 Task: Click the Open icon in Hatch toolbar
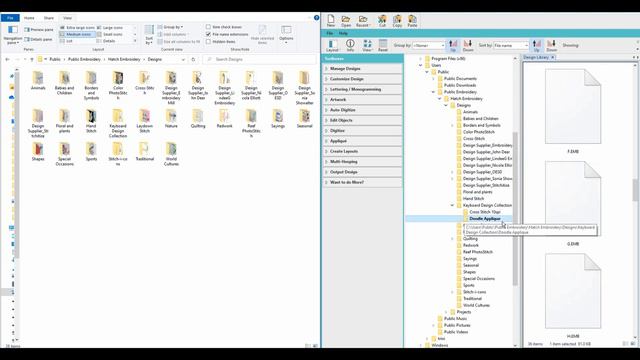(346, 19)
